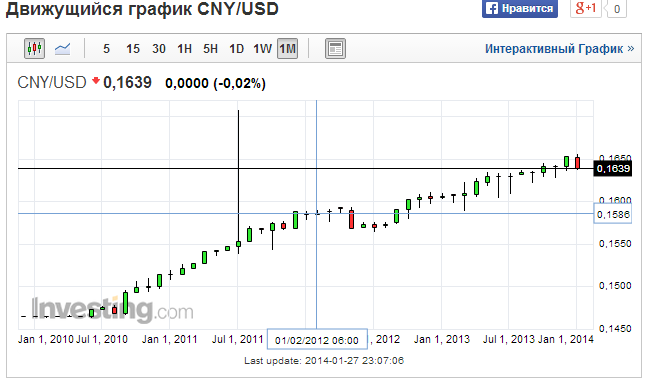Click the change value 0,0000 (-0,02%)
This screenshot has width=664, height=380.
pyautogui.click(x=215, y=83)
